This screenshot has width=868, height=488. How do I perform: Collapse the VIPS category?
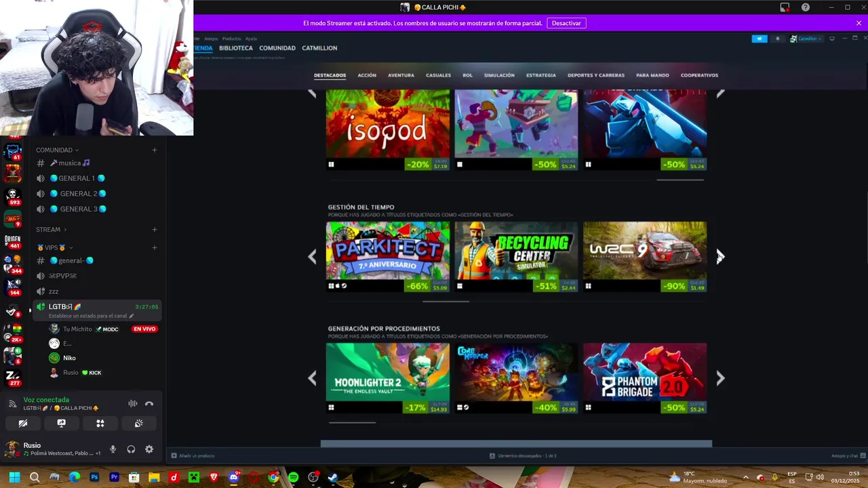pos(54,247)
